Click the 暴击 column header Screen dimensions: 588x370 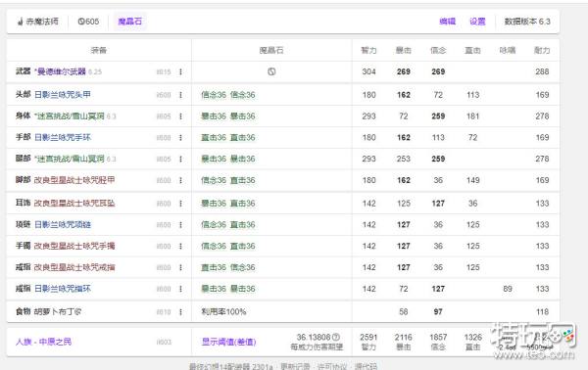tap(404, 50)
